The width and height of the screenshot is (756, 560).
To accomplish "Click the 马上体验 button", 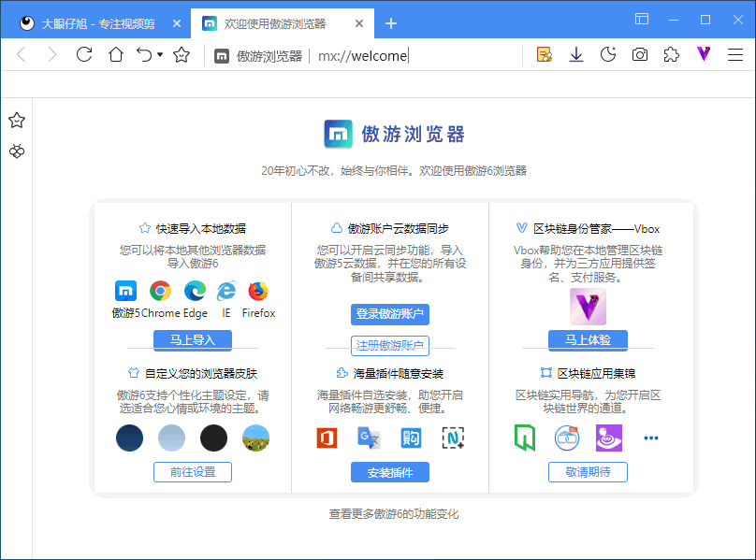I will (588, 340).
